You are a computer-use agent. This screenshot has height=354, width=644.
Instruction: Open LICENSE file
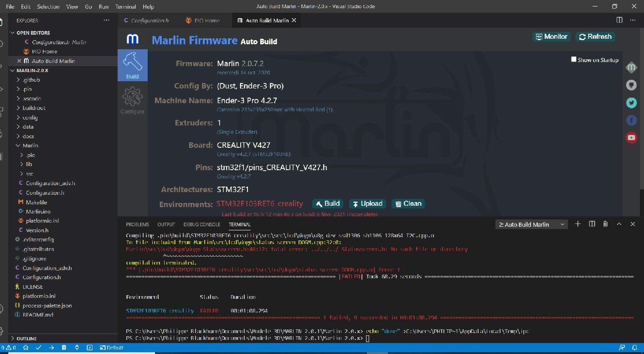(x=33, y=287)
